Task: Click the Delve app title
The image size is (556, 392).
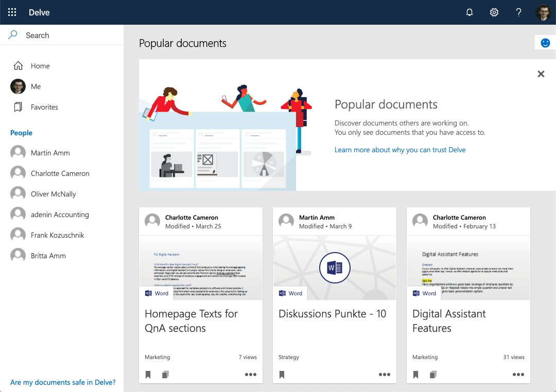Action: tap(39, 12)
